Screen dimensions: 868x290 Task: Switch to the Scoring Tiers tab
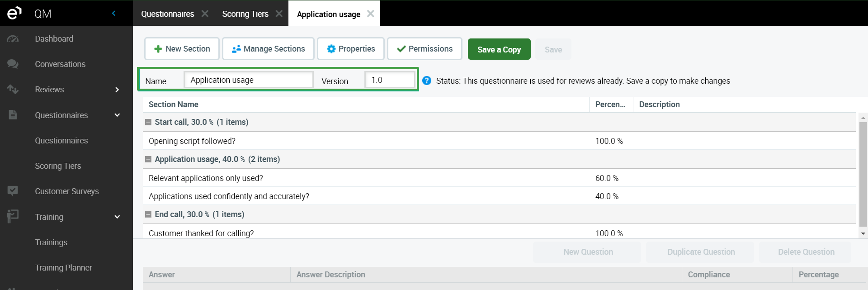point(245,14)
